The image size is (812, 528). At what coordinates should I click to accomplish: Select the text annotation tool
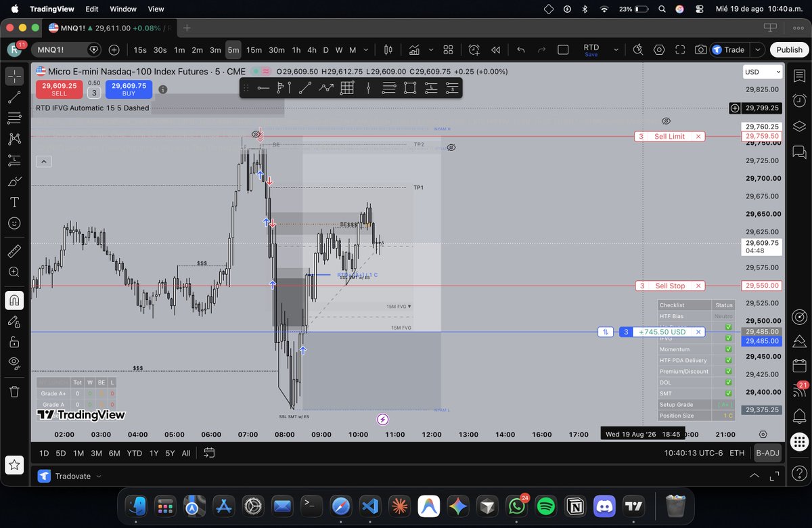(14, 202)
